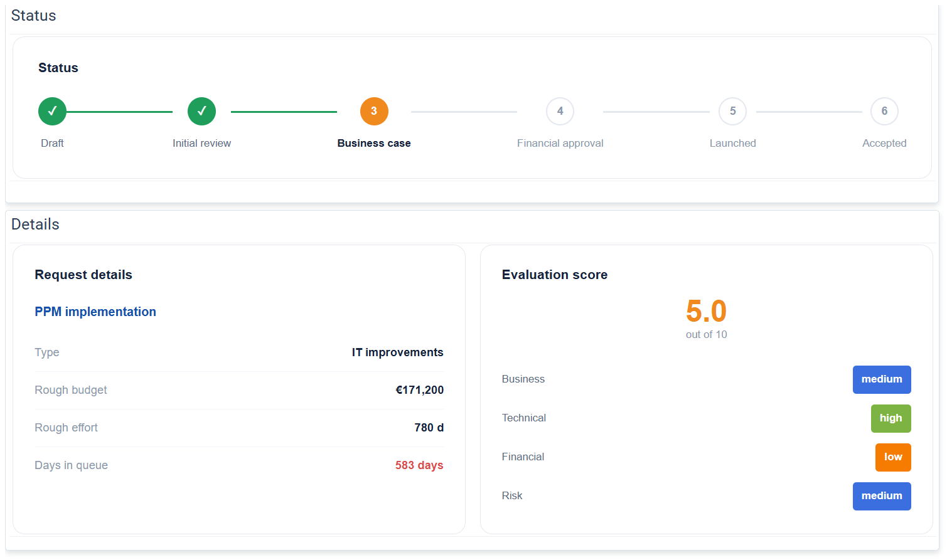Click the Technical high badge
The image size is (947, 560).
[891, 418]
